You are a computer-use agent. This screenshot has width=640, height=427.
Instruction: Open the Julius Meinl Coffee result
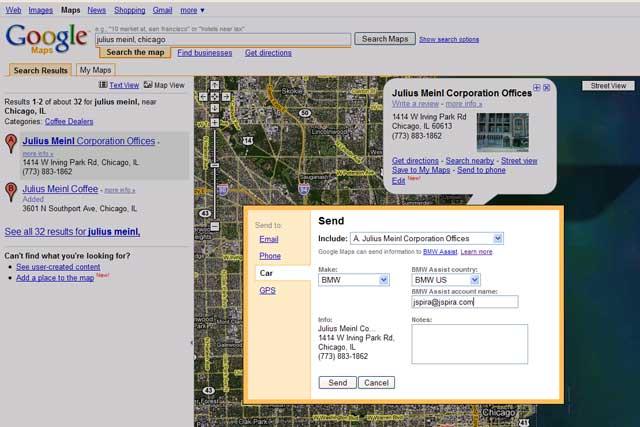coord(60,189)
